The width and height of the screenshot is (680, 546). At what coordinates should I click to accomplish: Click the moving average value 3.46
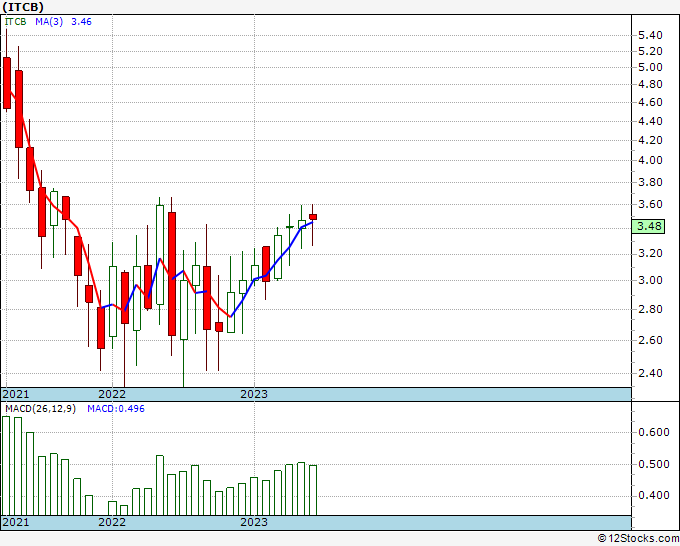81,22
